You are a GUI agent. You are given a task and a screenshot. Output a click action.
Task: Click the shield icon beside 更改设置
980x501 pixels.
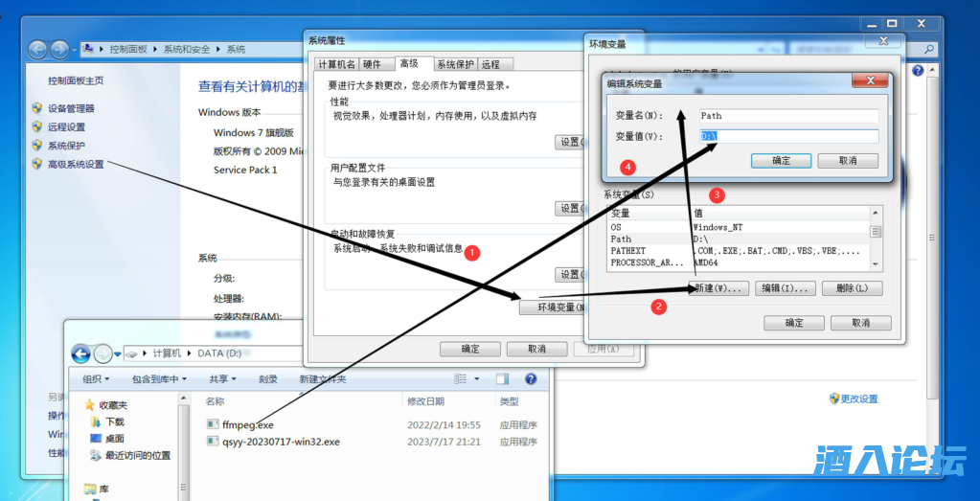[x=834, y=399]
